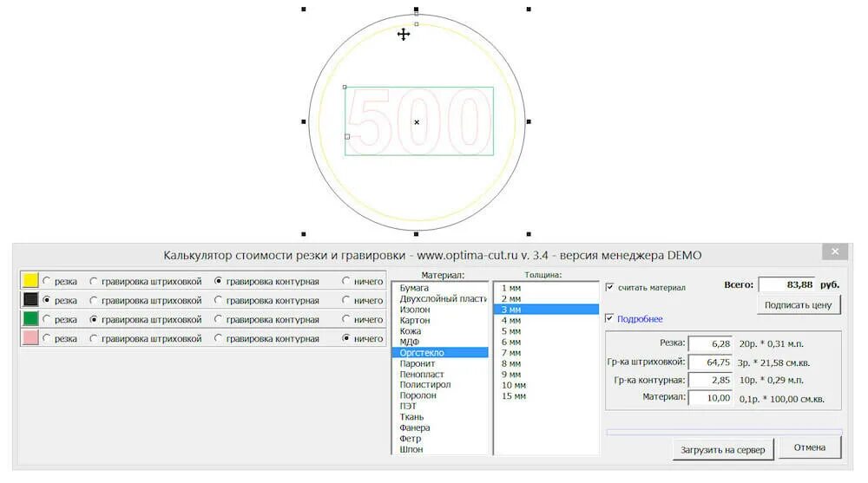The image size is (868, 483).
Task: Click the selection center X marker
Action: (x=417, y=122)
